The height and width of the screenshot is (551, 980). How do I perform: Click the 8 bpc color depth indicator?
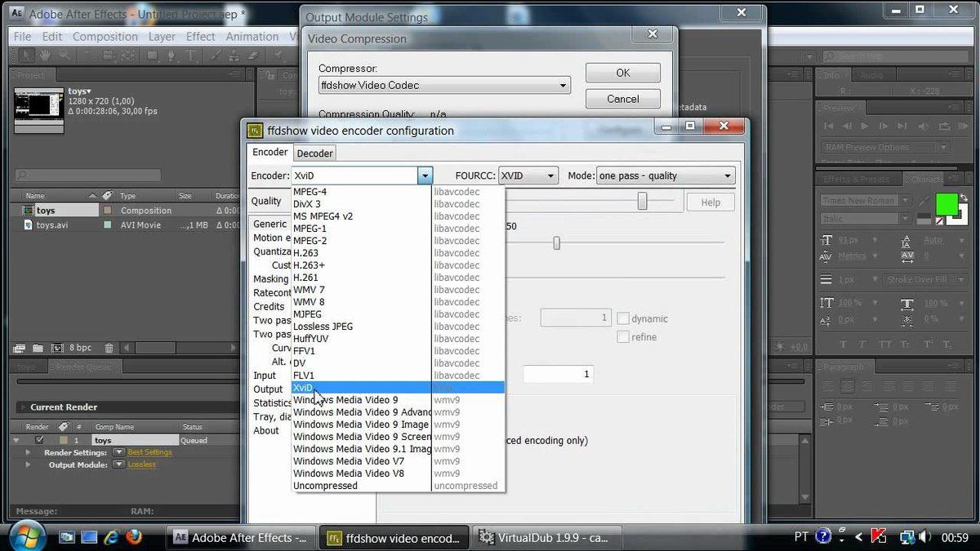point(79,348)
